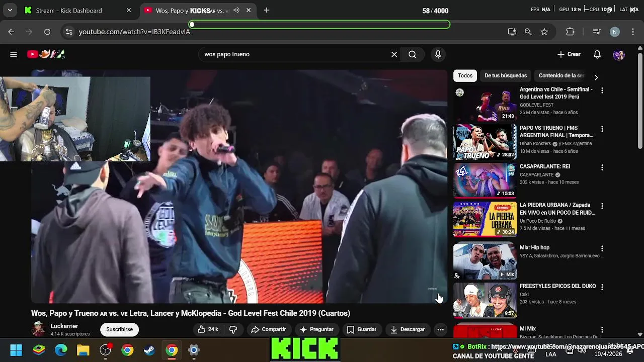Bookmark this page with the star icon

(544, 32)
